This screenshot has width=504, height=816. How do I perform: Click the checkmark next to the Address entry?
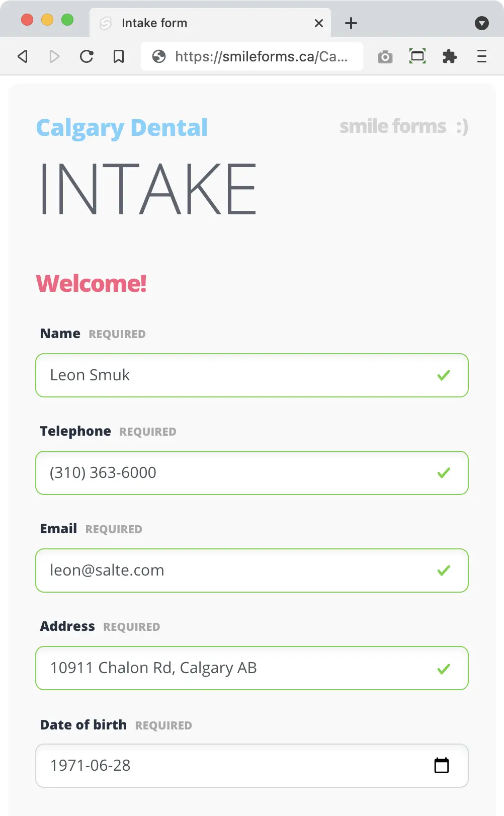coord(443,669)
